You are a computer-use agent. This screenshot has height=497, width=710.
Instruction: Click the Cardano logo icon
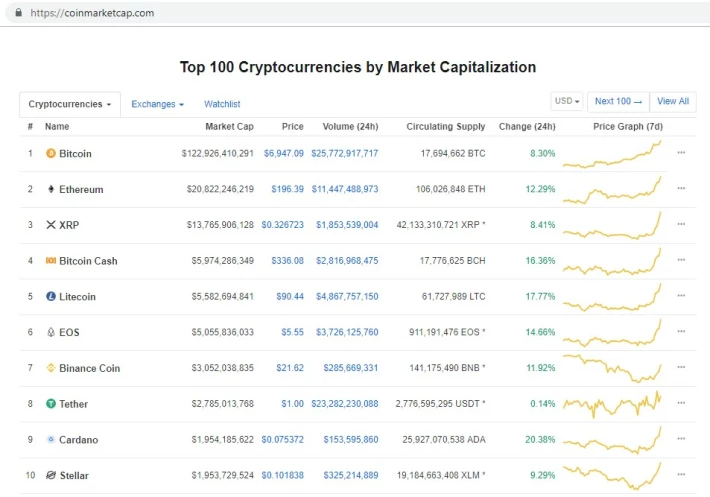pyautogui.click(x=51, y=439)
